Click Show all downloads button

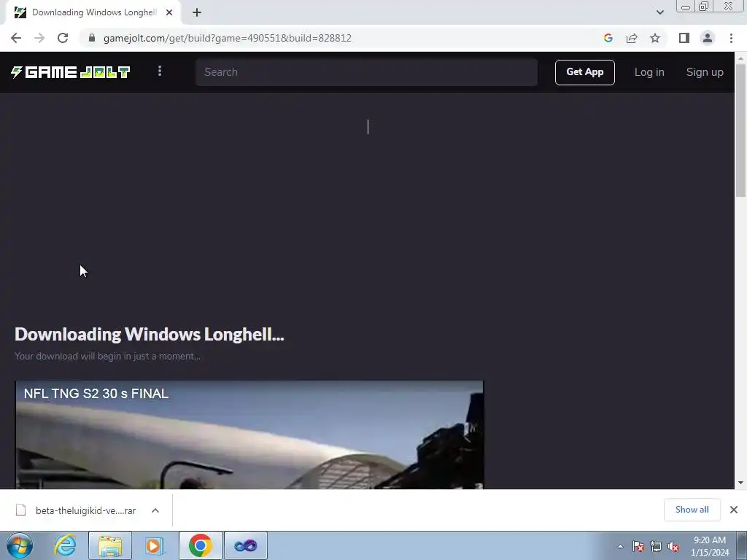click(692, 510)
